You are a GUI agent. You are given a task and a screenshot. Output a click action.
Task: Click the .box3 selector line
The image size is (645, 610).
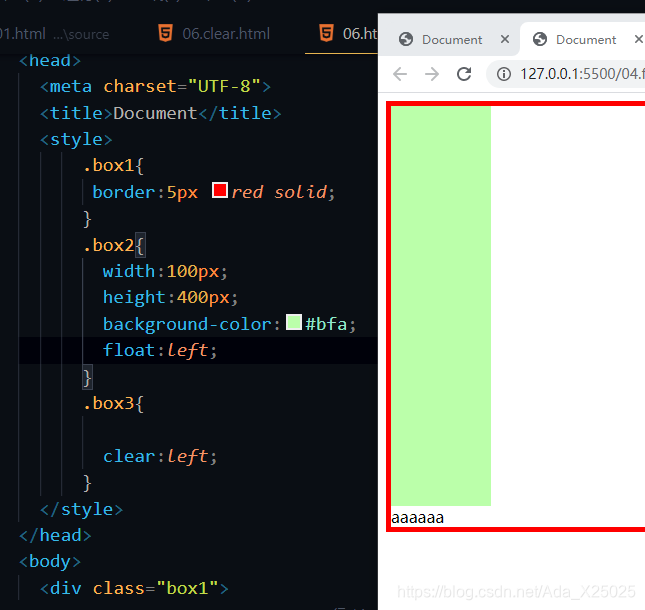[x=113, y=404]
